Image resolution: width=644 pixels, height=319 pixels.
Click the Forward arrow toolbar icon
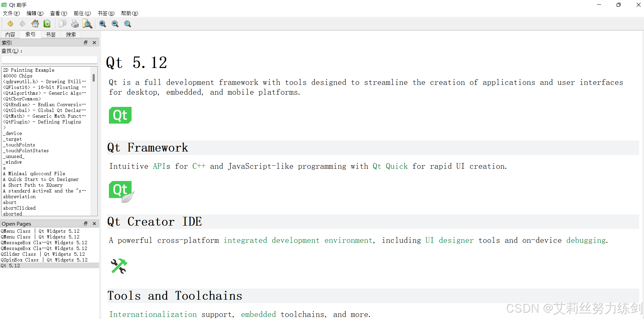click(x=22, y=24)
